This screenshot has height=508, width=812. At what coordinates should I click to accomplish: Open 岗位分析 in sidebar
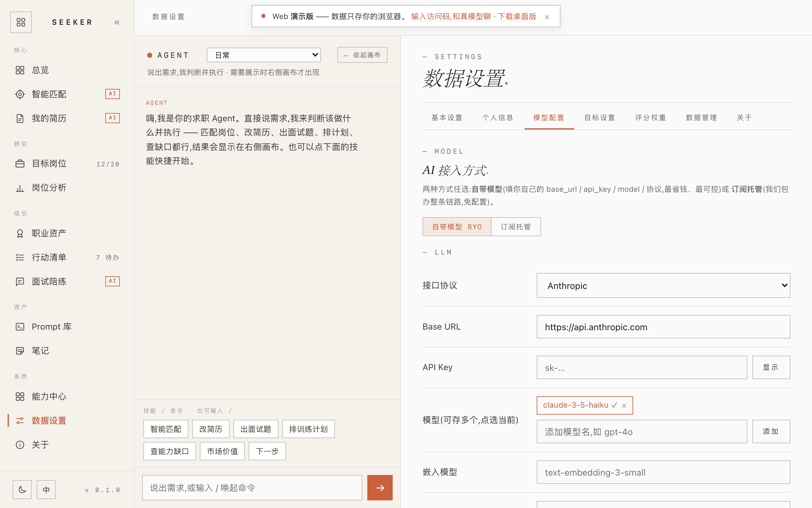pyautogui.click(x=67, y=188)
